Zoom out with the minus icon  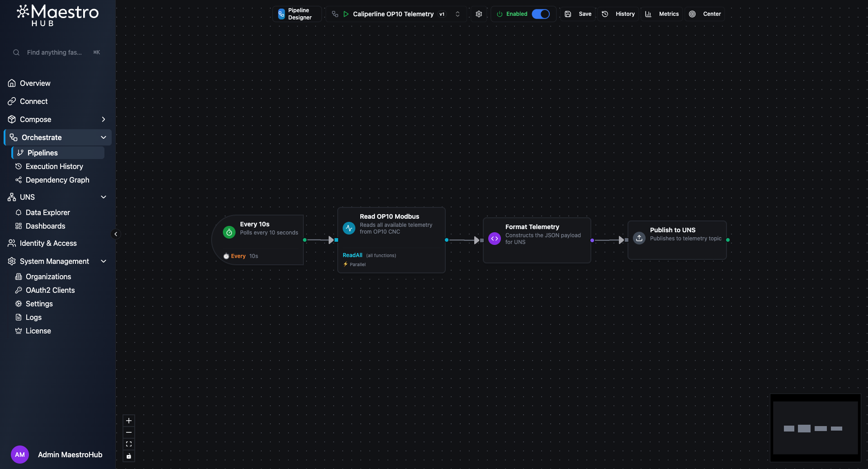click(x=129, y=433)
